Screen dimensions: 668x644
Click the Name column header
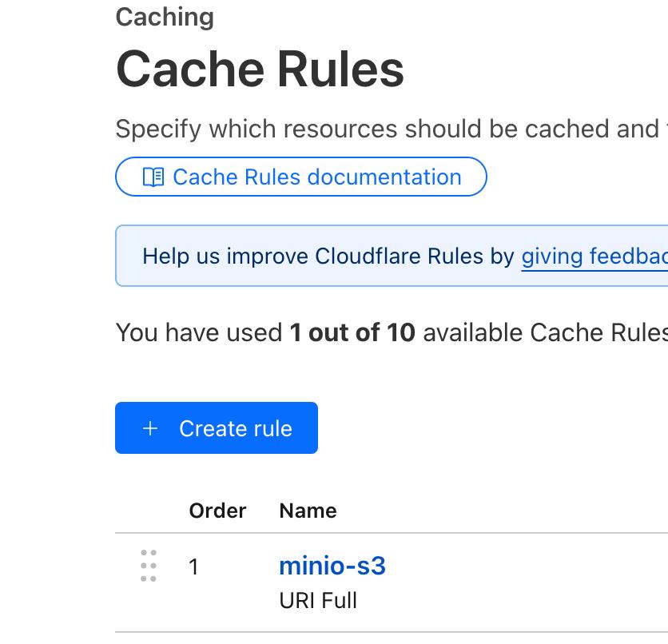pos(308,511)
